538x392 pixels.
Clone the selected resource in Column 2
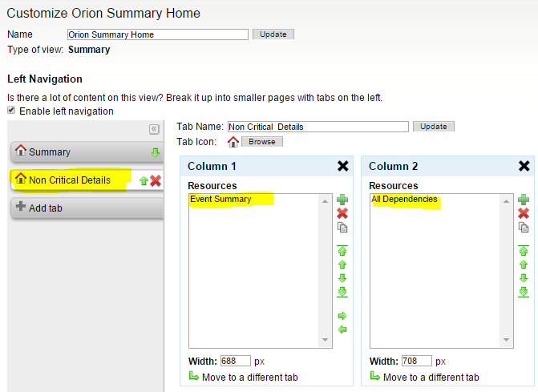[524, 228]
